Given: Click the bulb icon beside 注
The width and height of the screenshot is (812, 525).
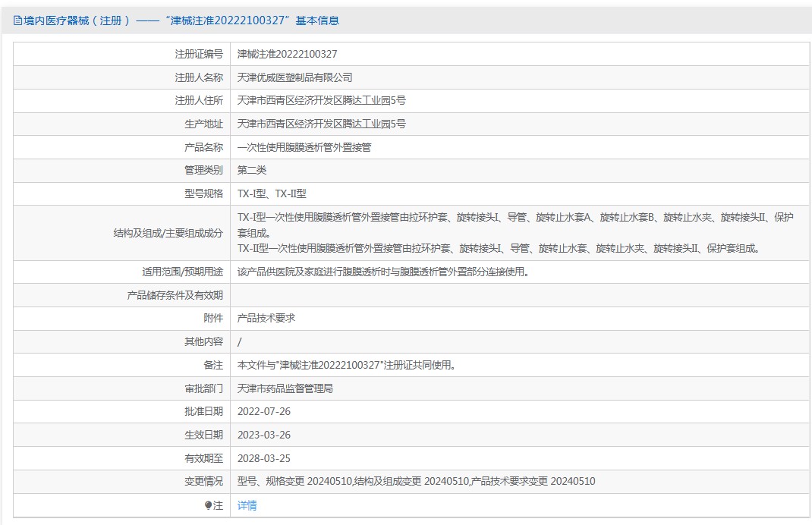Looking at the screenshot, I should [208, 505].
